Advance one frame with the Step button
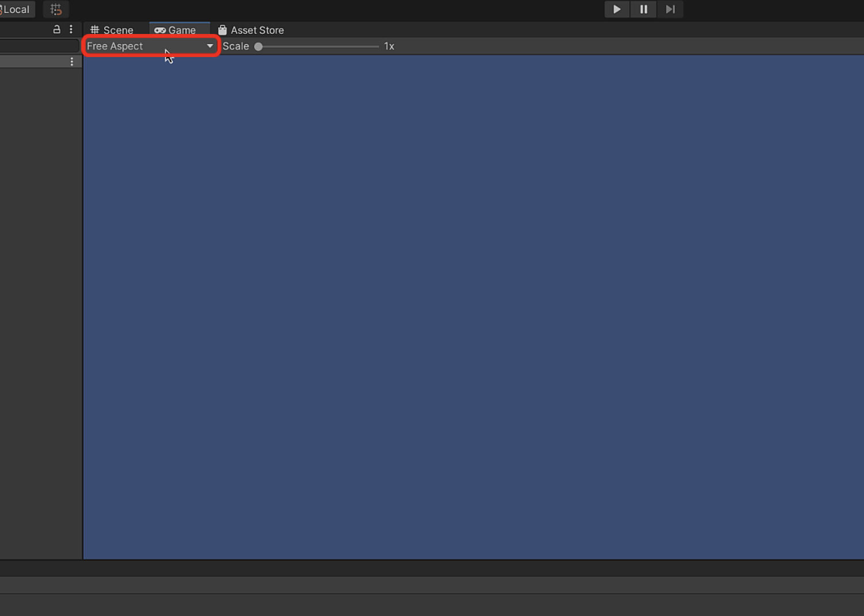Screen dimensions: 864x616 tap(670, 9)
